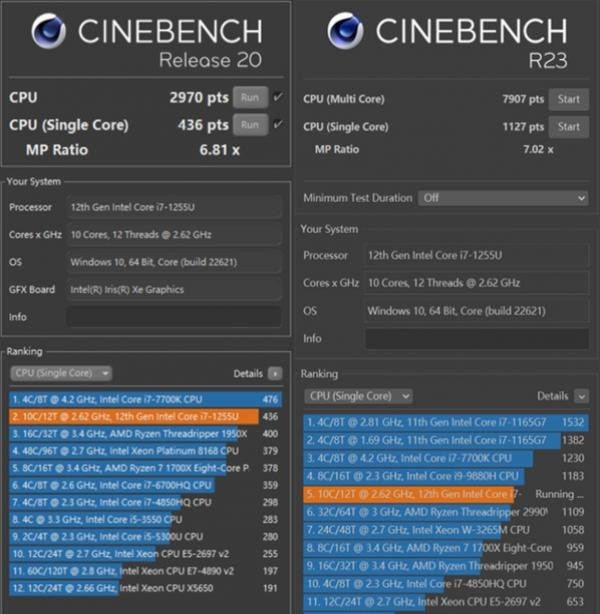Select row Xeon Platinum 8168 scoring 379
The width and height of the screenshot is (600, 614).
(145, 451)
